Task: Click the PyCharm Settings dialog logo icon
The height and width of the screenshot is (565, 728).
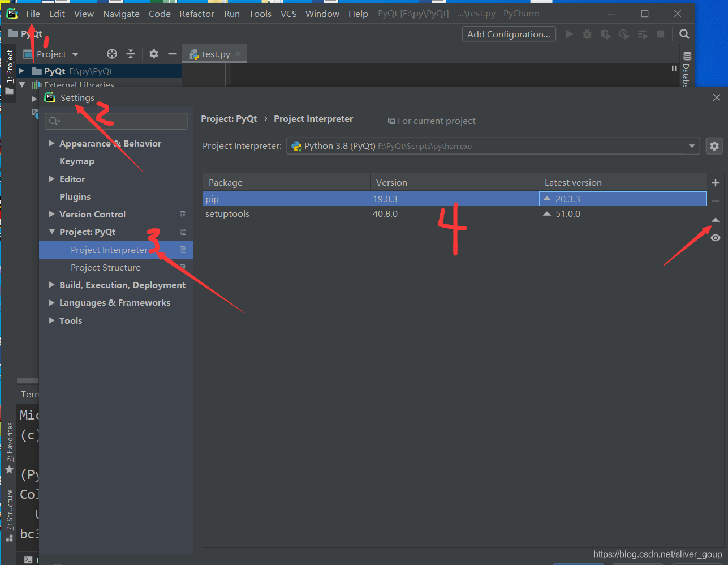Action: click(50, 97)
